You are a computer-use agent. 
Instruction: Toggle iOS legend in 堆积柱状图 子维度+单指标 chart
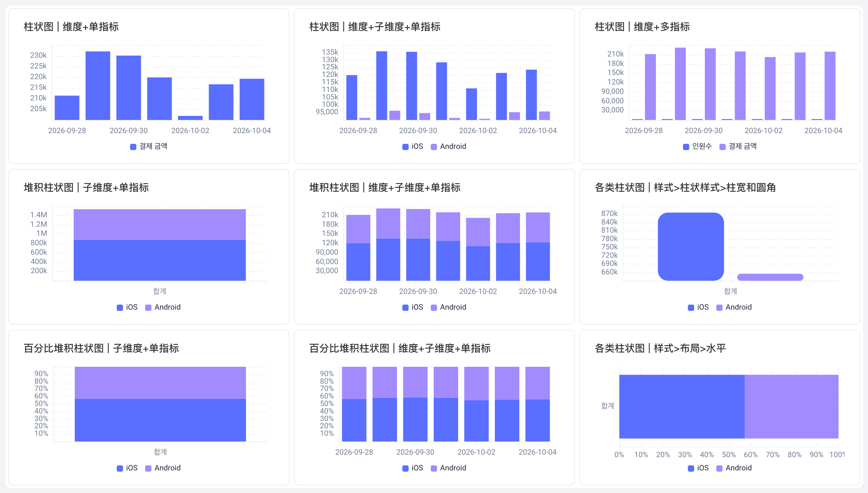pyautogui.click(x=127, y=307)
